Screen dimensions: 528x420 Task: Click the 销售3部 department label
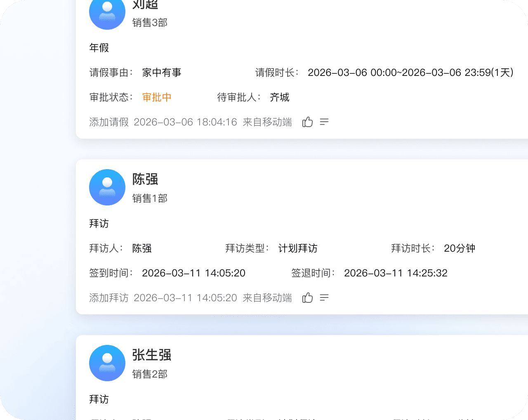tap(150, 23)
